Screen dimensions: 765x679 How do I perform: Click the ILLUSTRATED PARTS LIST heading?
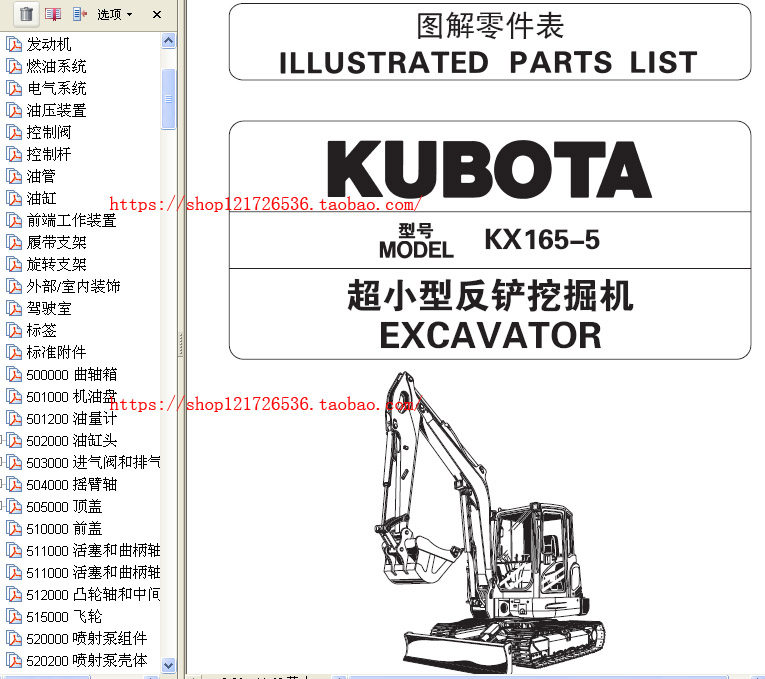coord(488,62)
